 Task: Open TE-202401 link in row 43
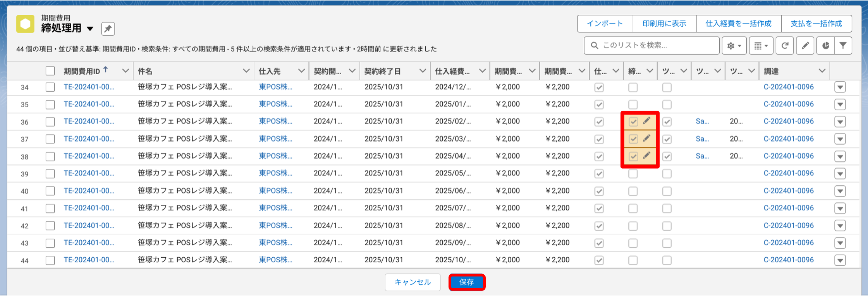pyautogui.click(x=89, y=243)
